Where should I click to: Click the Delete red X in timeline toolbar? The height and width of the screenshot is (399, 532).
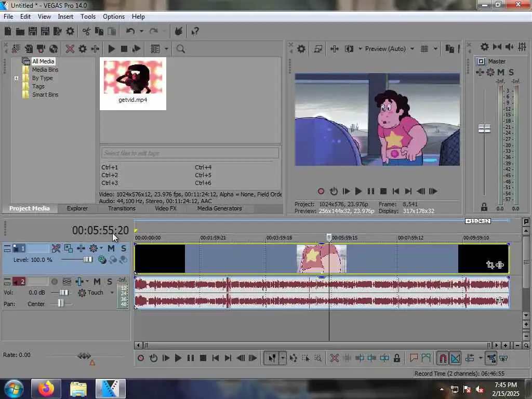(x=334, y=358)
